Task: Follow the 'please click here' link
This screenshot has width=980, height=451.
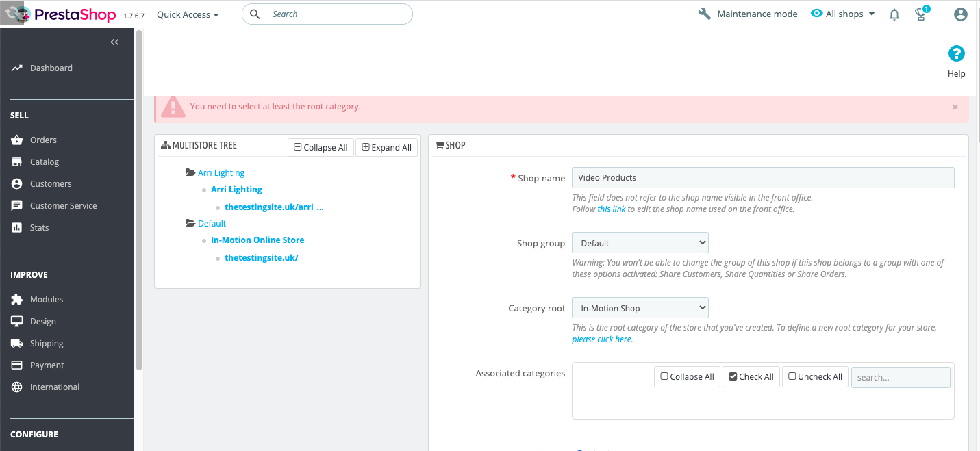Action: 602,339
